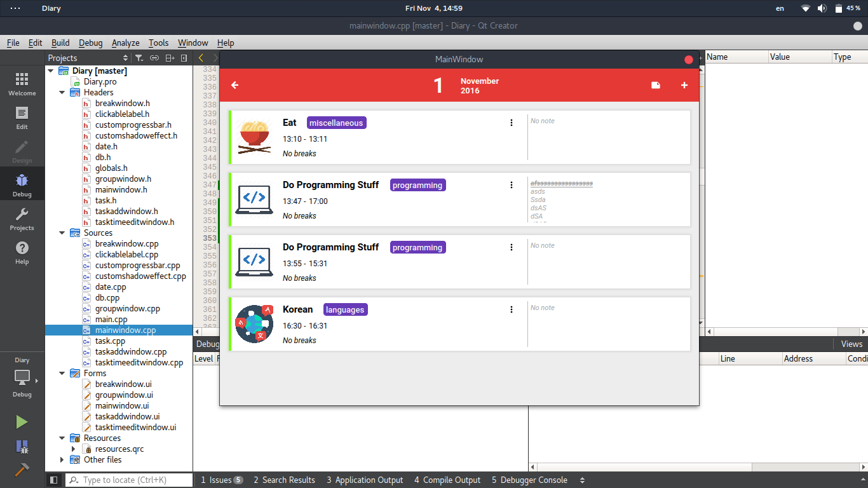Screen dimensions: 868x488
Task: Open the Help menu in the menu bar
Action: (x=226, y=43)
